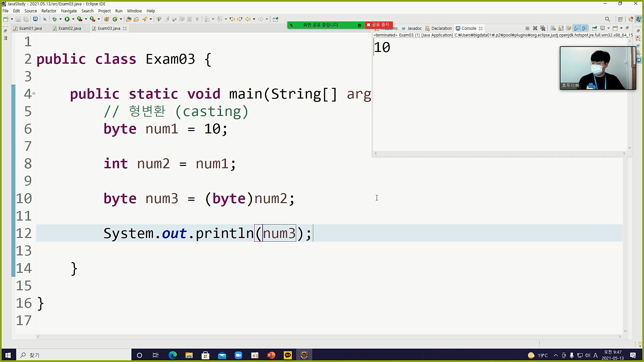
Task: Click the Save disk icon
Action: [x=18, y=19]
